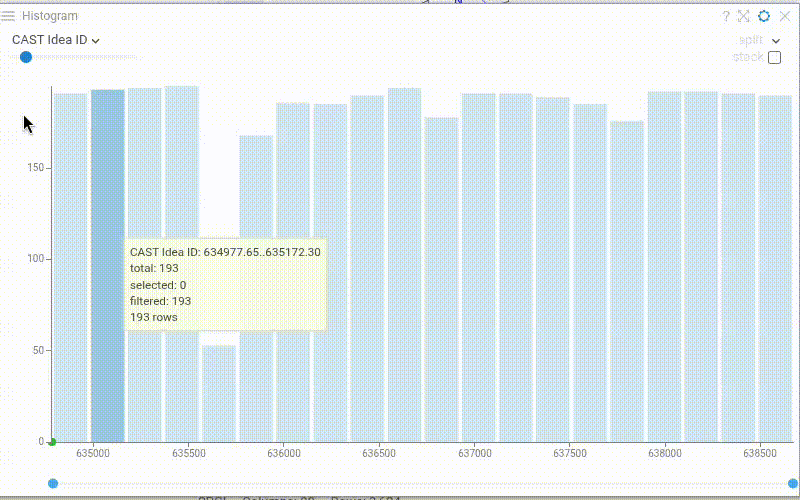800x500 pixels.
Task: Click the help question mark icon
Action: pyautogui.click(x=726, y=16)
